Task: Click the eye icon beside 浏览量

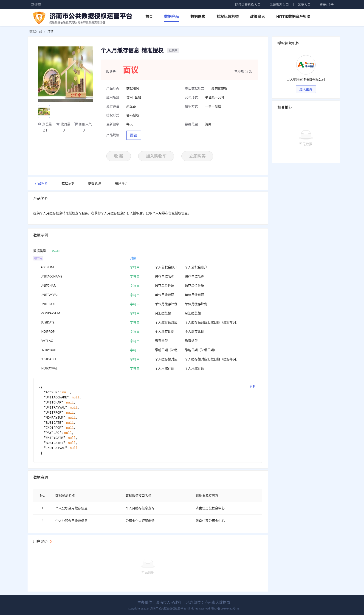Action: 40,124
